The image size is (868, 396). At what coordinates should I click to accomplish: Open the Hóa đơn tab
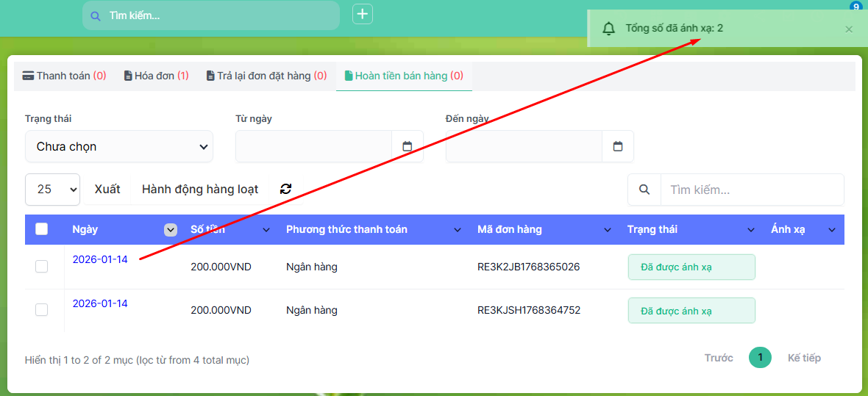tap(156, 76)
